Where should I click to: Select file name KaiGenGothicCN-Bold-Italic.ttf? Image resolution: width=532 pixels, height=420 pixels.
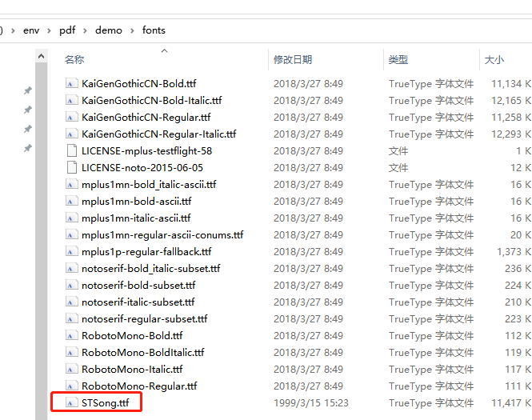click(152, 101)
